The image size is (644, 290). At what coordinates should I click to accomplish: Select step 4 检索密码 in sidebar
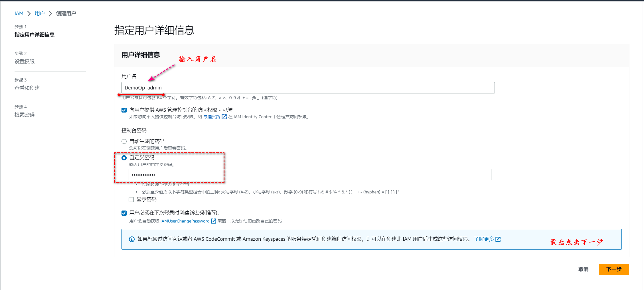pos(25,115)
